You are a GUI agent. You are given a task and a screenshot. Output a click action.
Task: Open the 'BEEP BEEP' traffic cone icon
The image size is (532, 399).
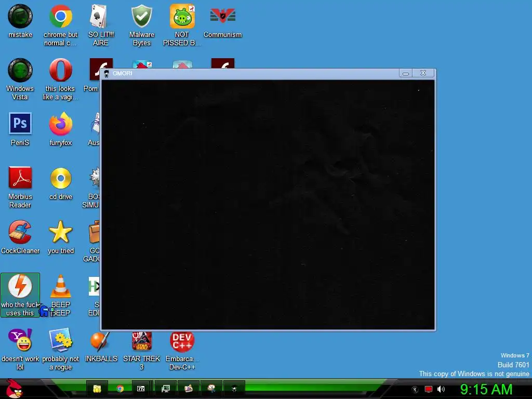coord(60,295)
